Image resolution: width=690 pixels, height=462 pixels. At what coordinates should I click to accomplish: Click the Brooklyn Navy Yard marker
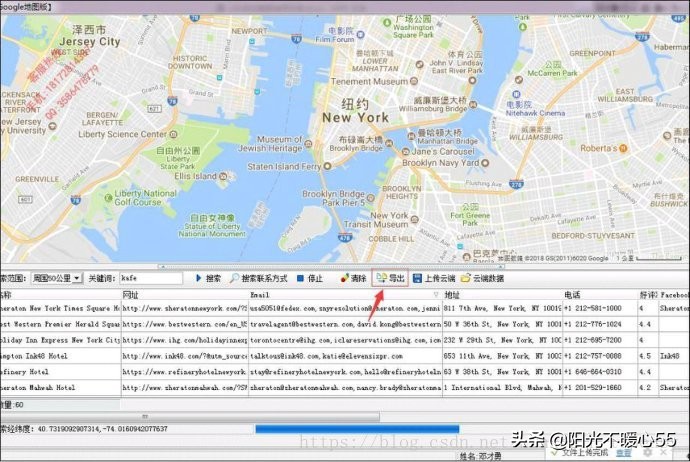[485, 163]
